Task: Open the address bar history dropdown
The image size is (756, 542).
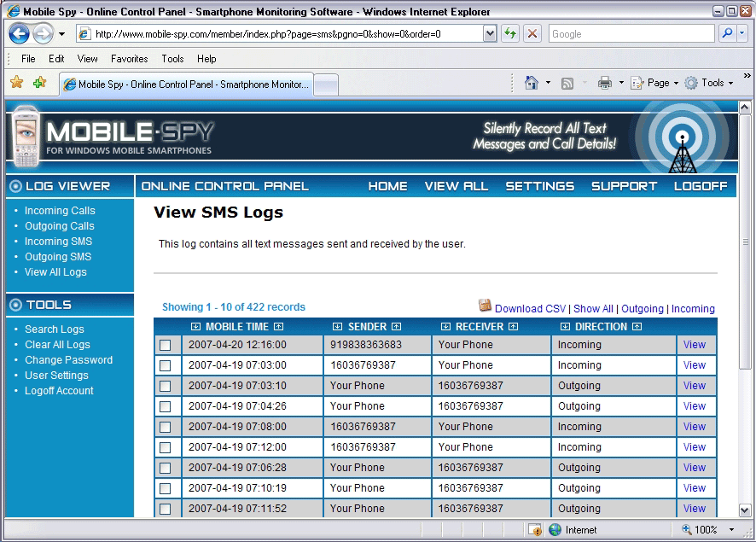Action: pyautogui.click(x=490, y=34)
